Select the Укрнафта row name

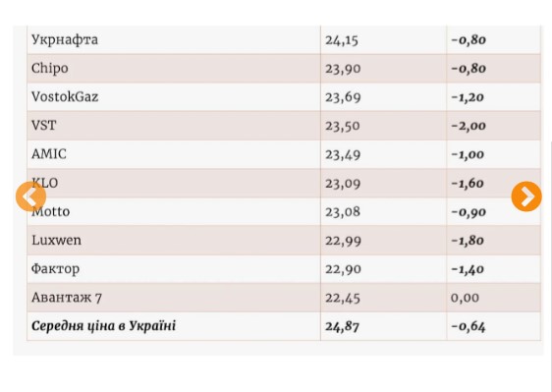(65, 39)
